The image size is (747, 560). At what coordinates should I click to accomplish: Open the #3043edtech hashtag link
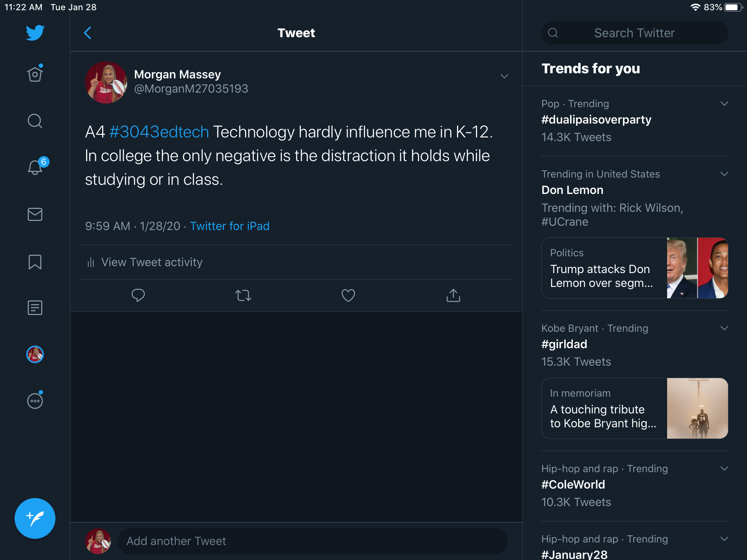click(159, 132)
